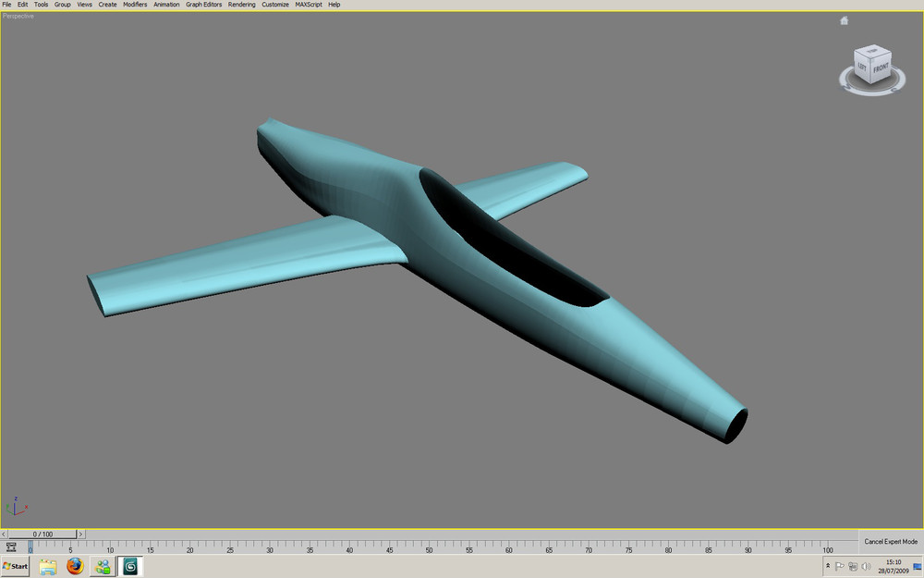The height and width of the screenshot is (578, 924).
Task: Open the Animation menu
Action: tap(166, 4)
